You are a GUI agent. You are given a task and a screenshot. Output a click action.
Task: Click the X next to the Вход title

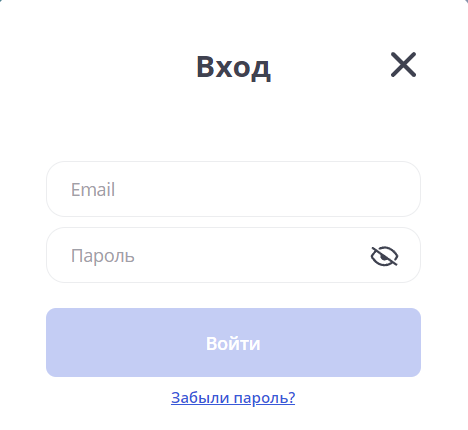click(403, 65)
